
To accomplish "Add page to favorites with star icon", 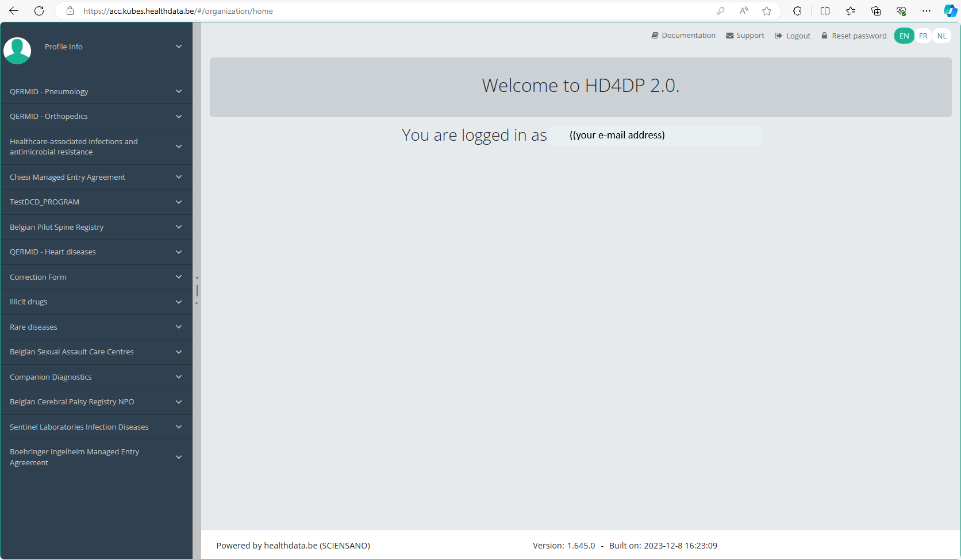I will point(767,11).
